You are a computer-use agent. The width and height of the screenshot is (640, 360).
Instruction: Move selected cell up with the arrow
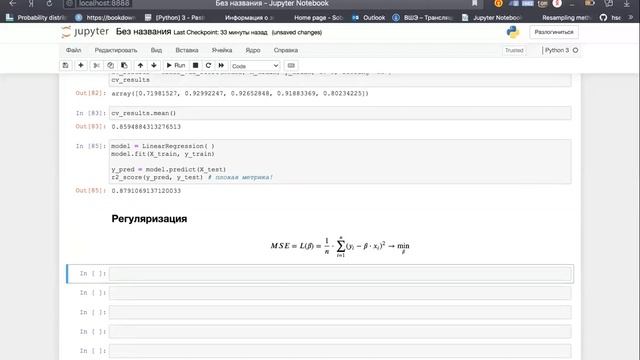click(x=140, y=65)
